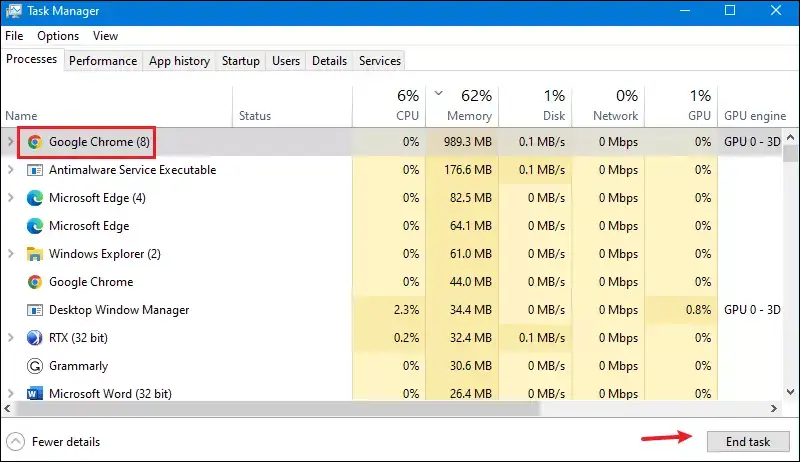Image resolution: width=800 pixels, height=462 pixels.
Task: Switch to the Services tab
Action: pyautogui.click(x=380, y=61)
